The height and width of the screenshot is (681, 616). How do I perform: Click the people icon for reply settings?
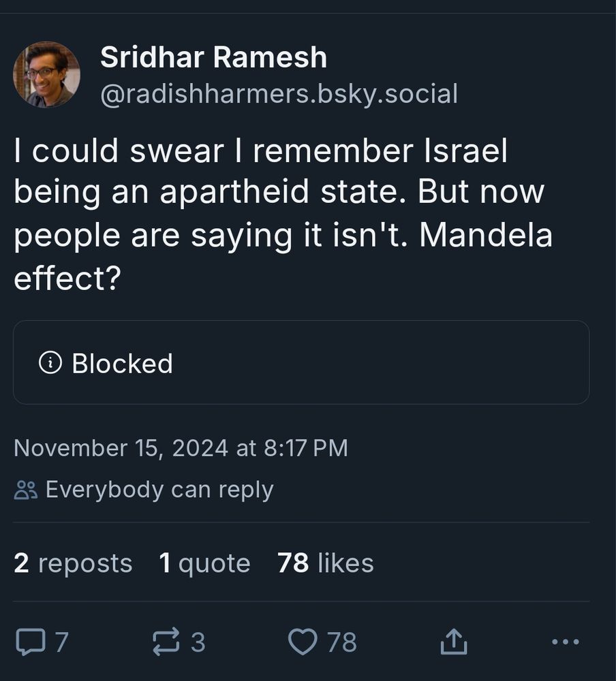pyautogui.click(x=26, y=490)
